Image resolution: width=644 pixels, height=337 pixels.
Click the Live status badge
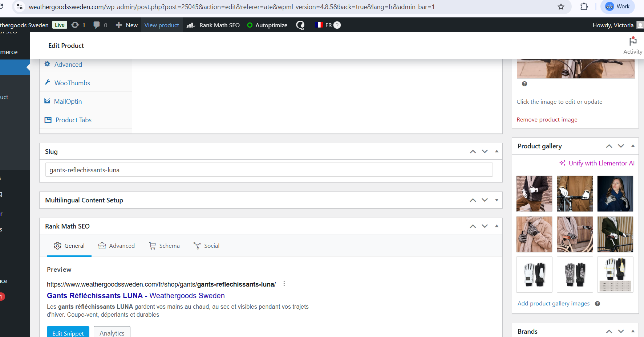(60, 25)
